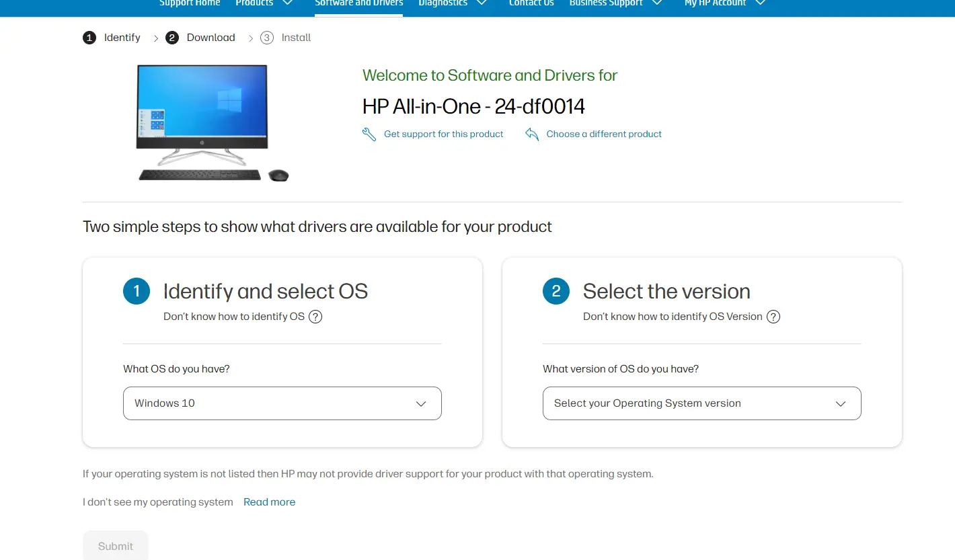955x560 pixels.
Task: Click the back-arrow icon beside Choose a different product
Action: coord(532,134)
